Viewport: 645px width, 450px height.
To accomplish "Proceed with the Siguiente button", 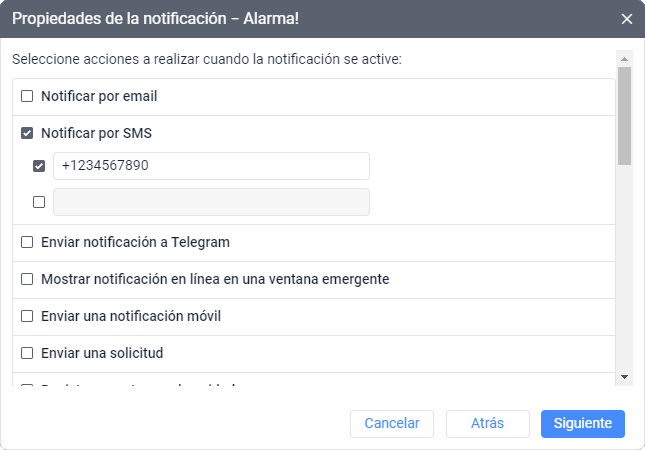I will (583, 423).
